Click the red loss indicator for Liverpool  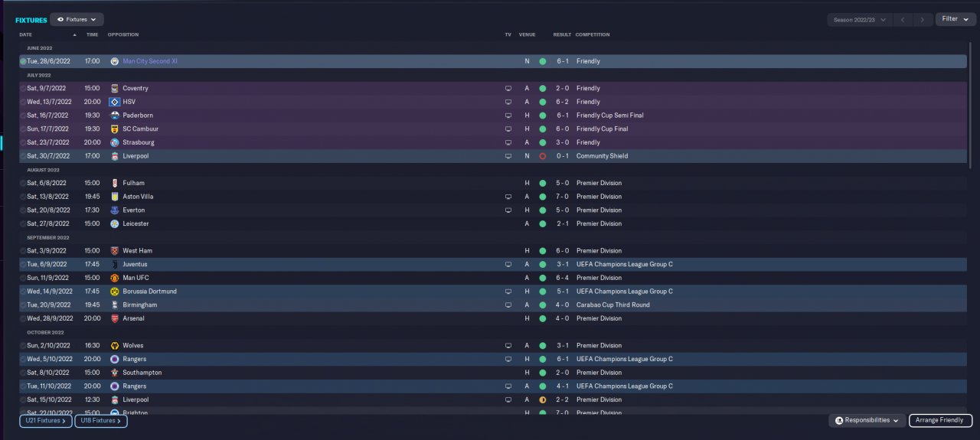click(542, 156)
